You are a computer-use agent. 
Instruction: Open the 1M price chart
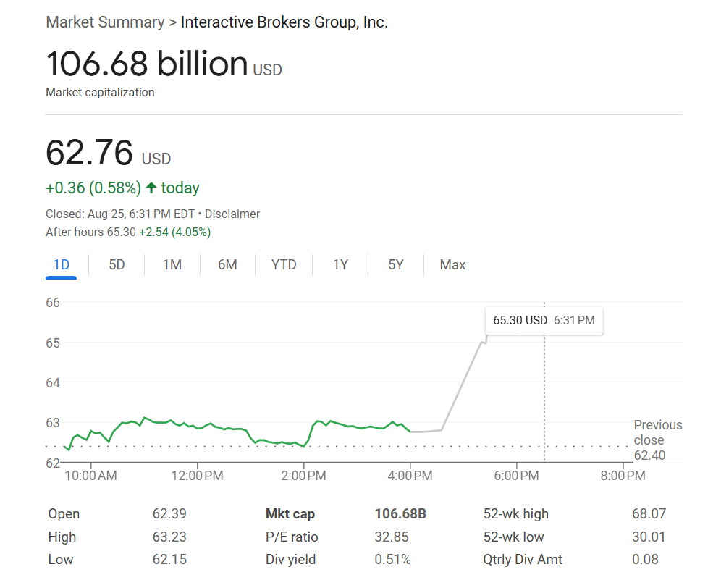(x=172, y=264)
